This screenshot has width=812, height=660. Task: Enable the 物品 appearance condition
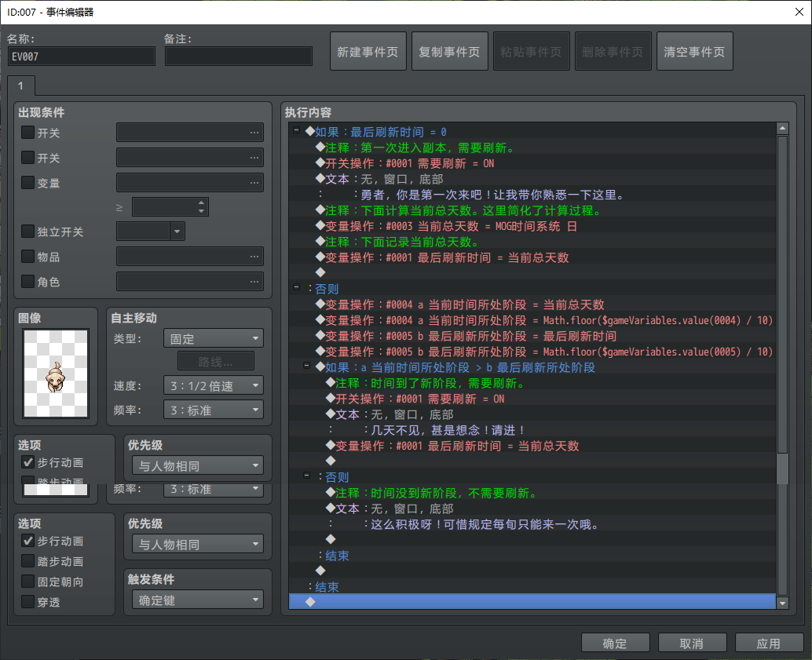28,257
